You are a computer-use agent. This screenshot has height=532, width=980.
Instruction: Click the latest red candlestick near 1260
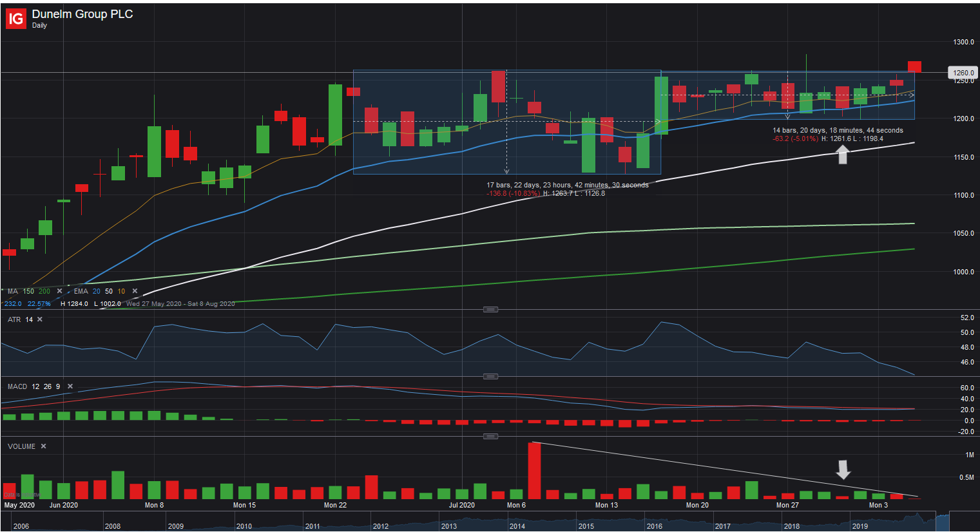(x=914, y=67)
